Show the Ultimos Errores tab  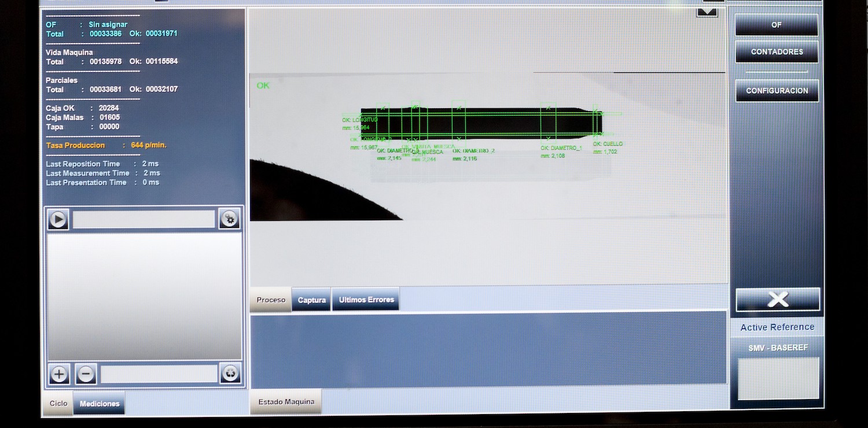tap(366, 300)
